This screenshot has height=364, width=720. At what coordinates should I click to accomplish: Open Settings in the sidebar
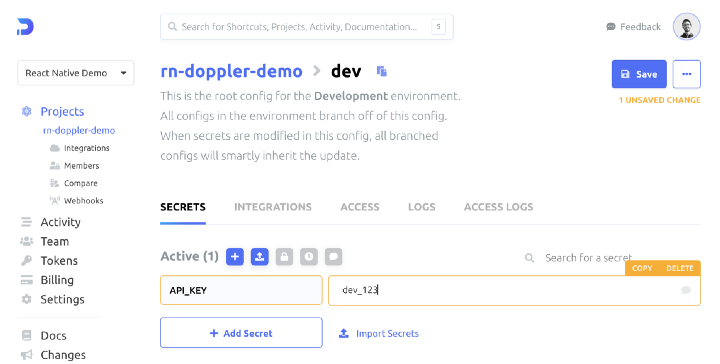(62, 299)
